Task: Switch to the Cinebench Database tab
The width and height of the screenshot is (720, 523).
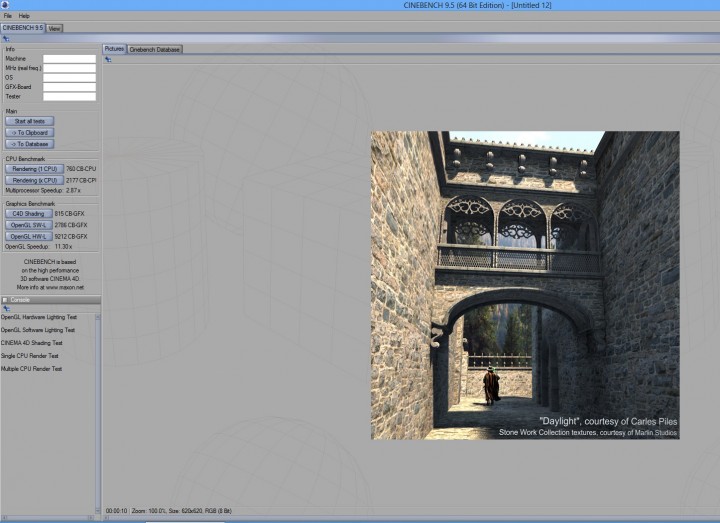Action: point(155,49)
